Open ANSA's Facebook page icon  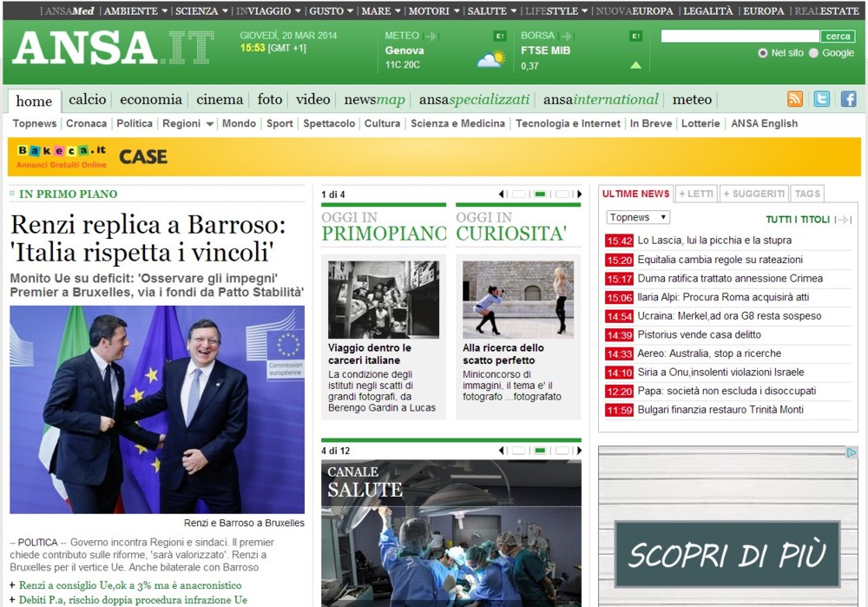coord(848,99)
